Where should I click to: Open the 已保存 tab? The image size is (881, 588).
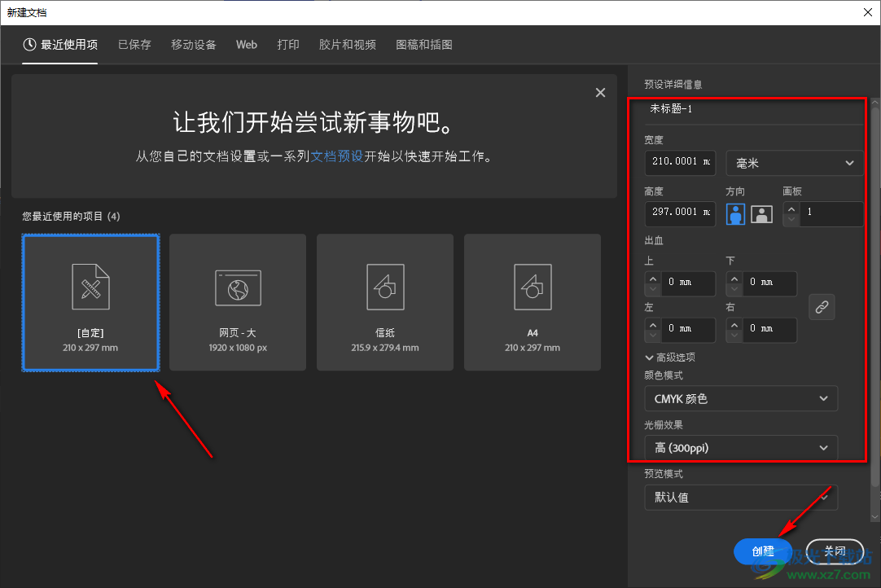click(x=134, y=45)
